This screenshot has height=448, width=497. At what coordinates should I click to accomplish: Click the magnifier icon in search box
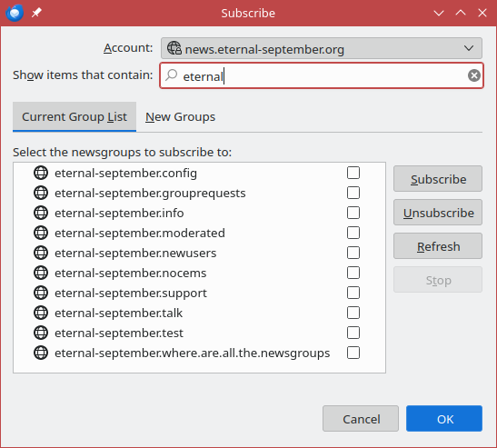pyautogui.click(x=172, y=75)
